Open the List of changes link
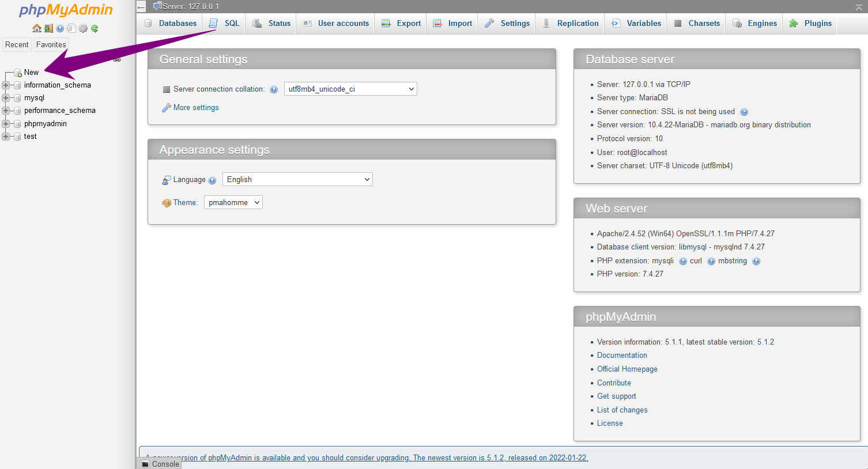This screenshot has height=469, width=868. tap(622, 410)
